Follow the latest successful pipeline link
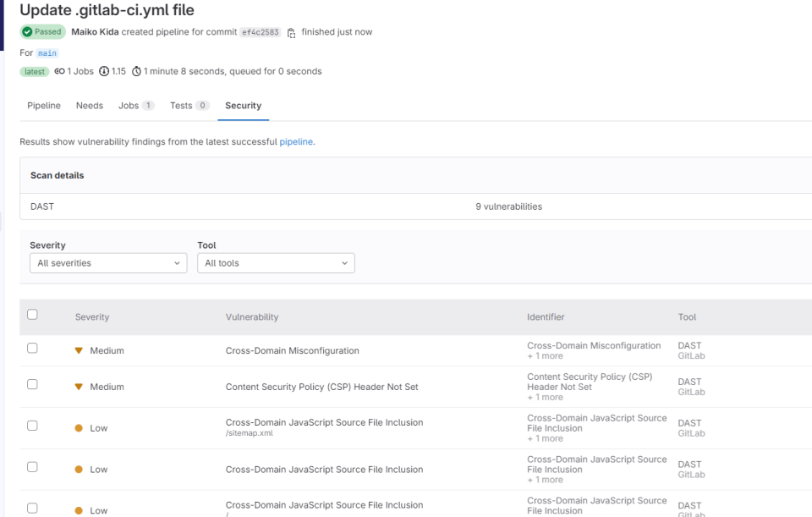This screenshot has height=517, width=812. (296, 142)
